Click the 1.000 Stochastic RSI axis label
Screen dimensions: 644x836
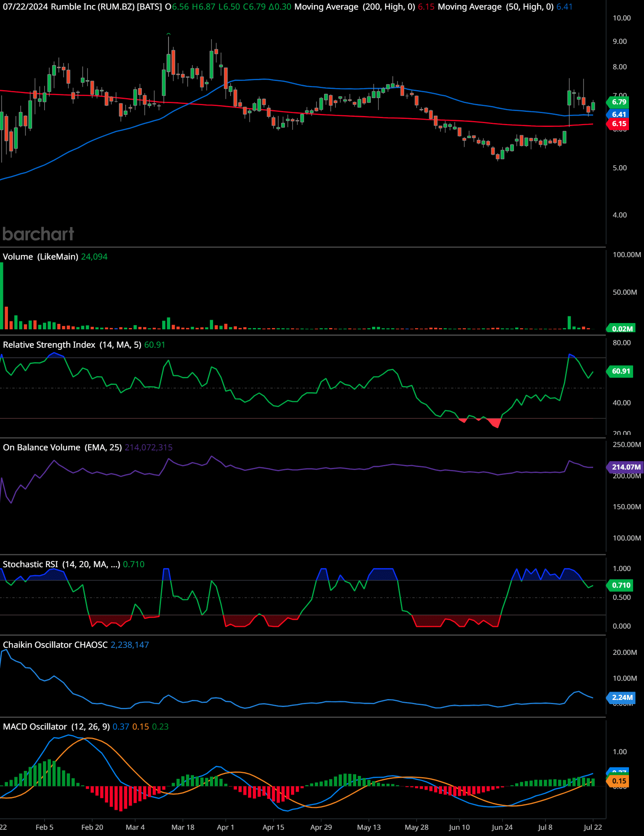[621, 568]
